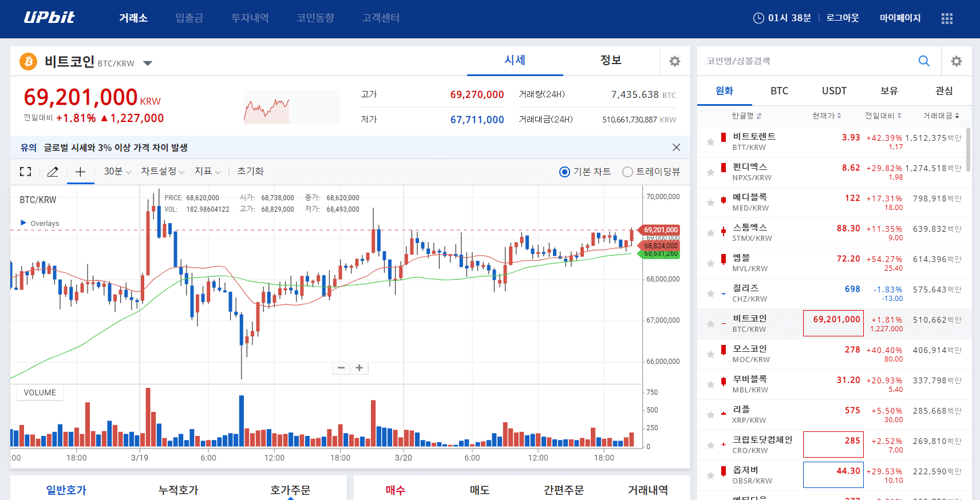Select the 매도 order tab

pyautogui.click(x=480, y=490)
